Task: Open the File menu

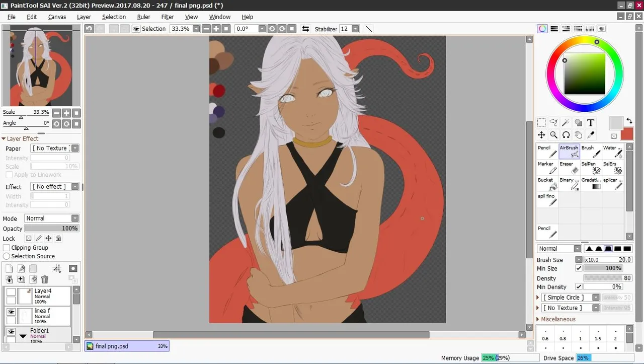Action: pyautogui.click(x=12, y=17)
